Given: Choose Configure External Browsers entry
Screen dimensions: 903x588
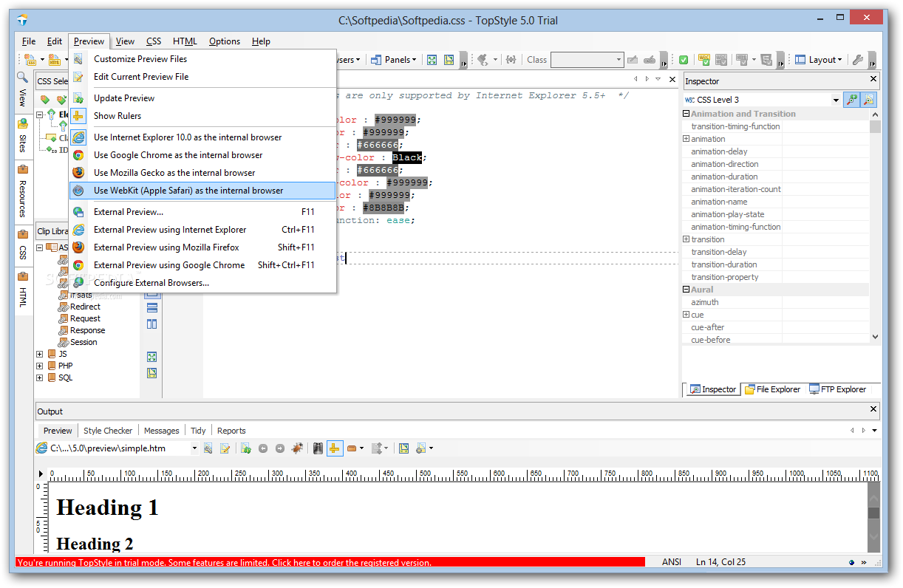Looking at the screenshot, I should (x=202, y=283).
